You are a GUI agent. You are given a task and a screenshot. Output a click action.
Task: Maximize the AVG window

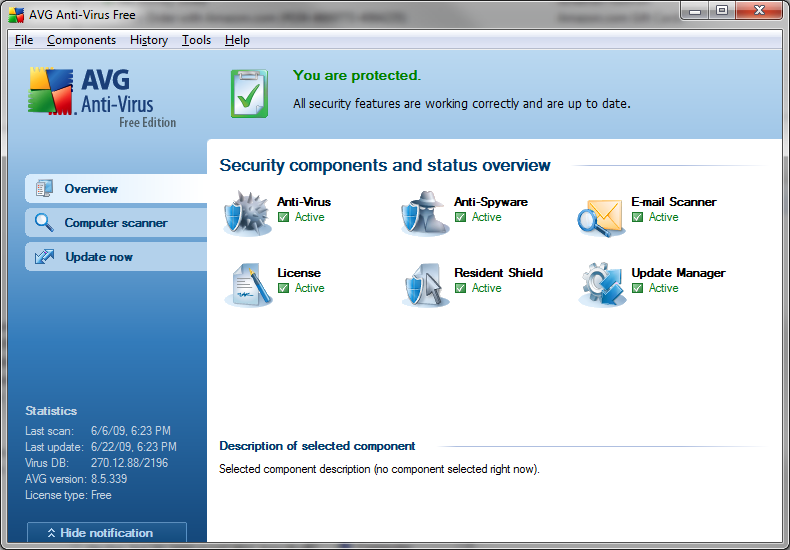[721, 10]
